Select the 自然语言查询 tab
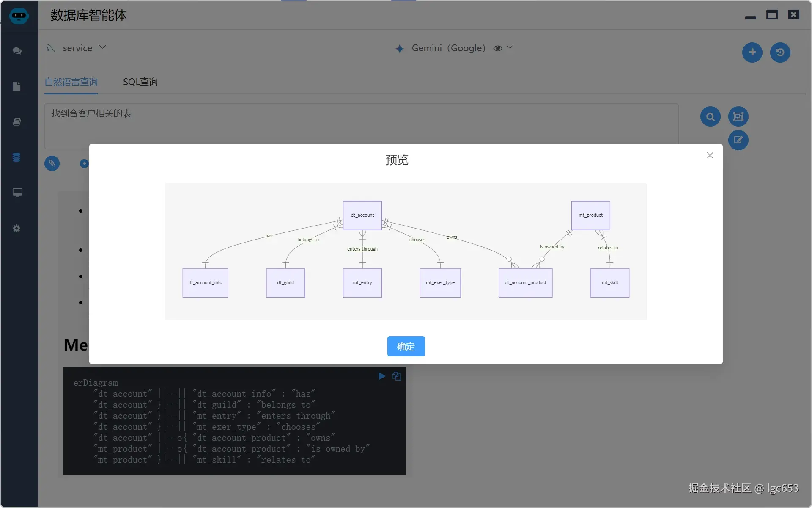This screenshot has width=812, height=508. point(71,82)
